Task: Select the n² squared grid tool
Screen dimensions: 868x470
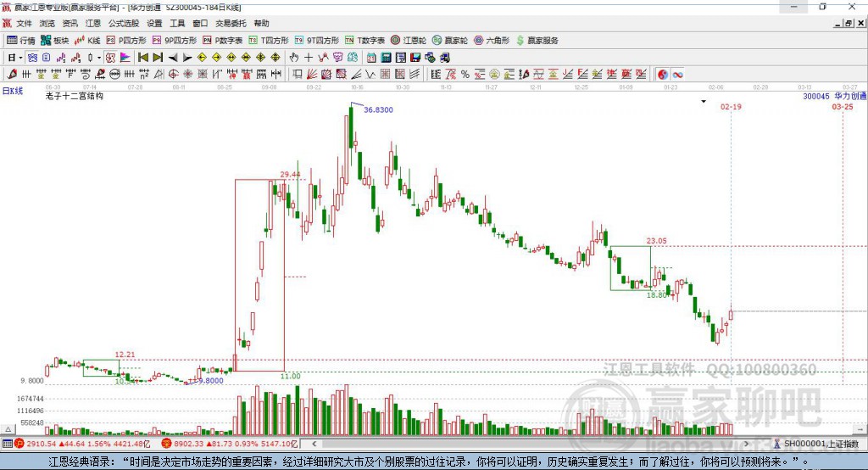Action: (144, 74)
